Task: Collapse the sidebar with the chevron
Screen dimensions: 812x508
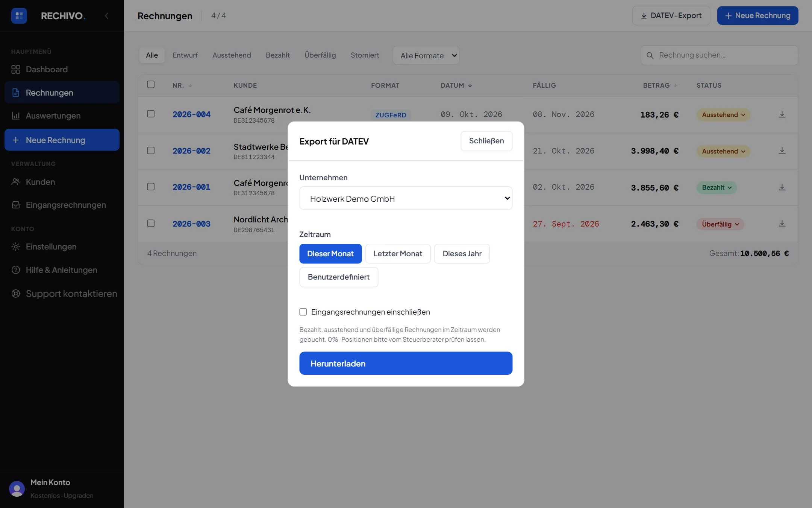Action: tap(107, 16)
